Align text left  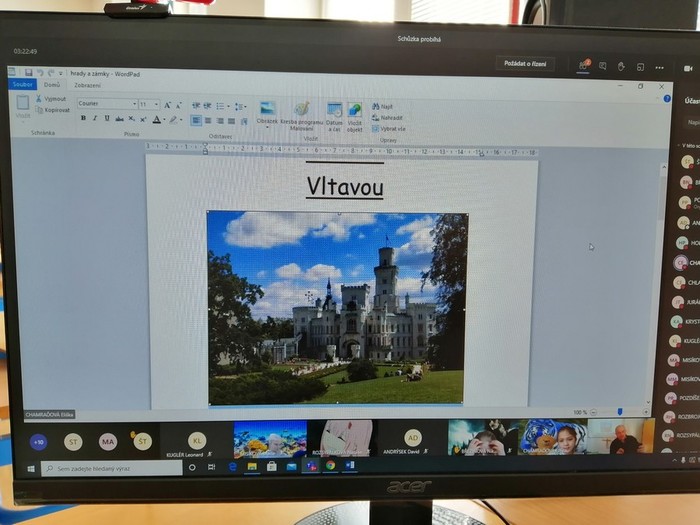click(196, 121)
